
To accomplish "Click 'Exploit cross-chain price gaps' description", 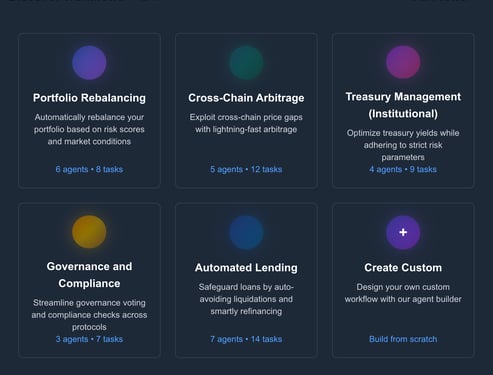I will click(x=246, y=123).
